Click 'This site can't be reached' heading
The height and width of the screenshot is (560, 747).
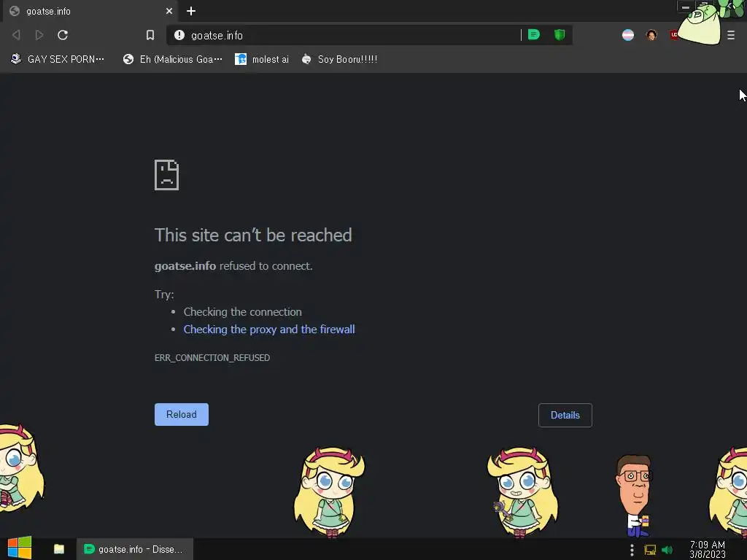point(253,236)
